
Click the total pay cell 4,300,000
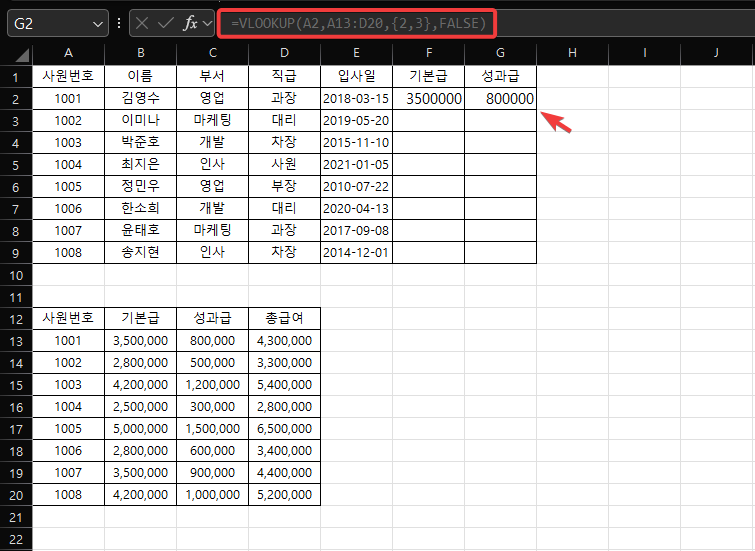coord(285,341)
